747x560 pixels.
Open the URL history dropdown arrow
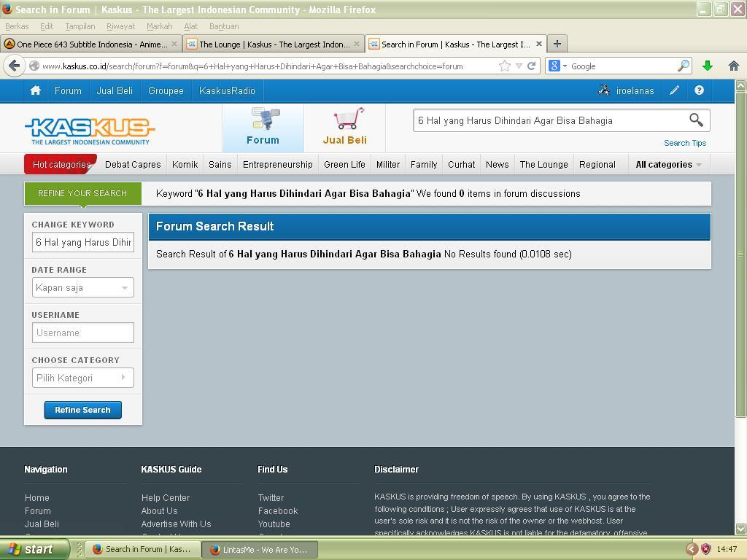(519, 66)
